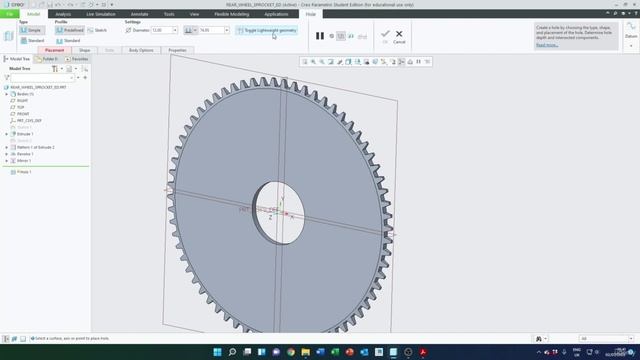The width and height of the screenshot is (640, 360).
Task: Click the plus icon beside tree search
Action: (x=85, y=78)
